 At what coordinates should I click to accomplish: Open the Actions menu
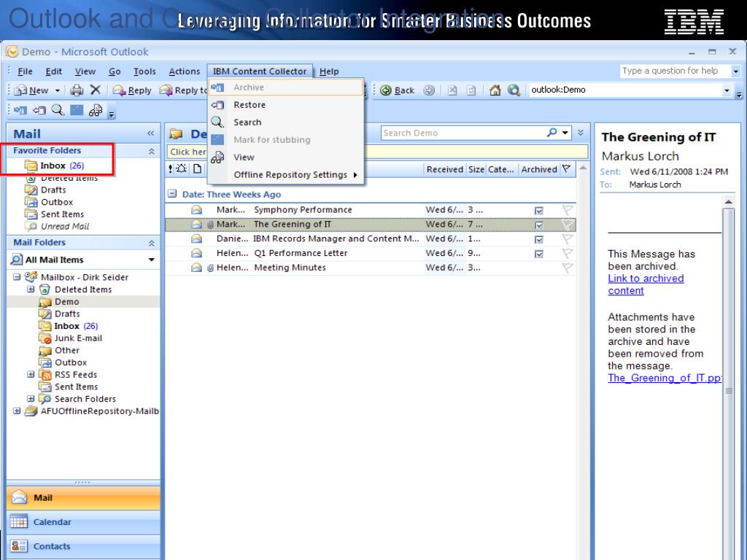(185, 71)
